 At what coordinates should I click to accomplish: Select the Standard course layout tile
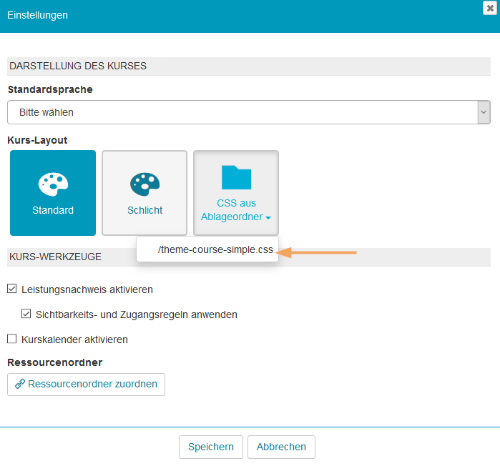(x=53, y=193)
